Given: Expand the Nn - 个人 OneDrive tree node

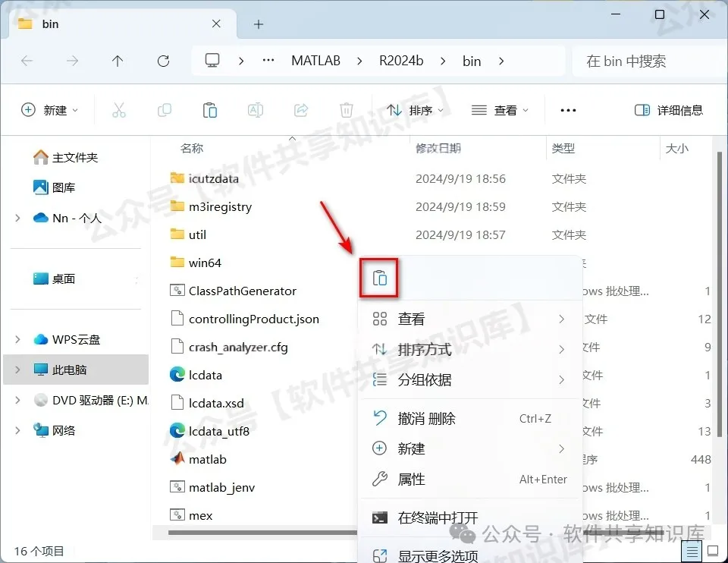Looking at the screenshot, I should pos(17,218).
